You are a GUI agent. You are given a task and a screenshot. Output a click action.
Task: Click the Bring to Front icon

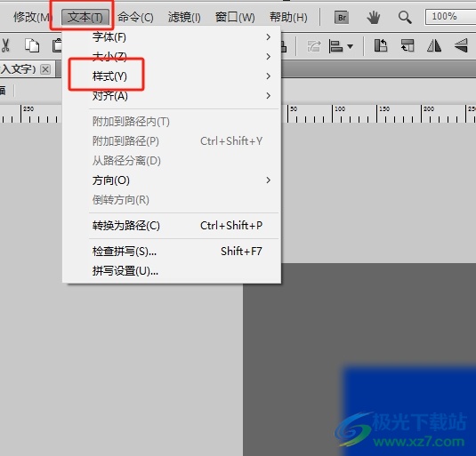[x=381, y=46]
